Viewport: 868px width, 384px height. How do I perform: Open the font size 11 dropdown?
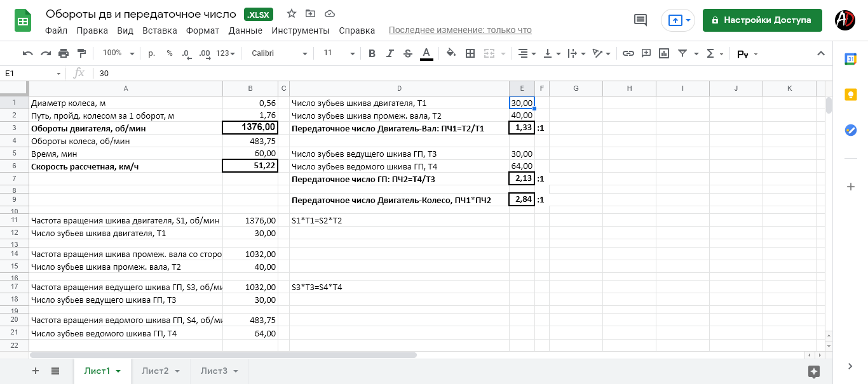337,53
